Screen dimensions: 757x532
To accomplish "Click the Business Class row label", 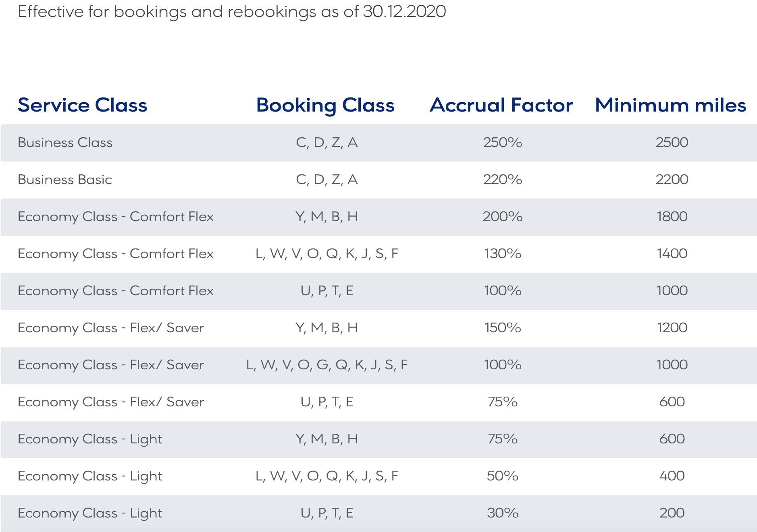I will (x=65, y=143).
